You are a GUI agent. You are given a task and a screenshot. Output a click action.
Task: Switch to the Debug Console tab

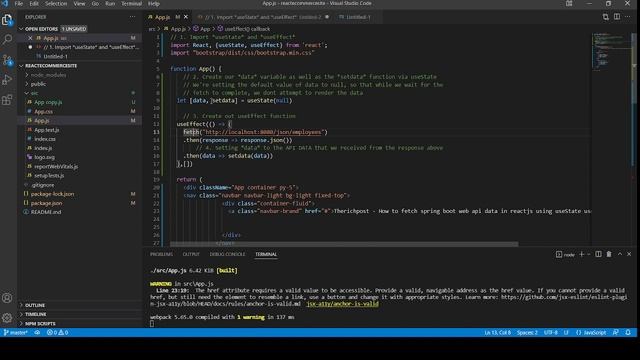227,254
